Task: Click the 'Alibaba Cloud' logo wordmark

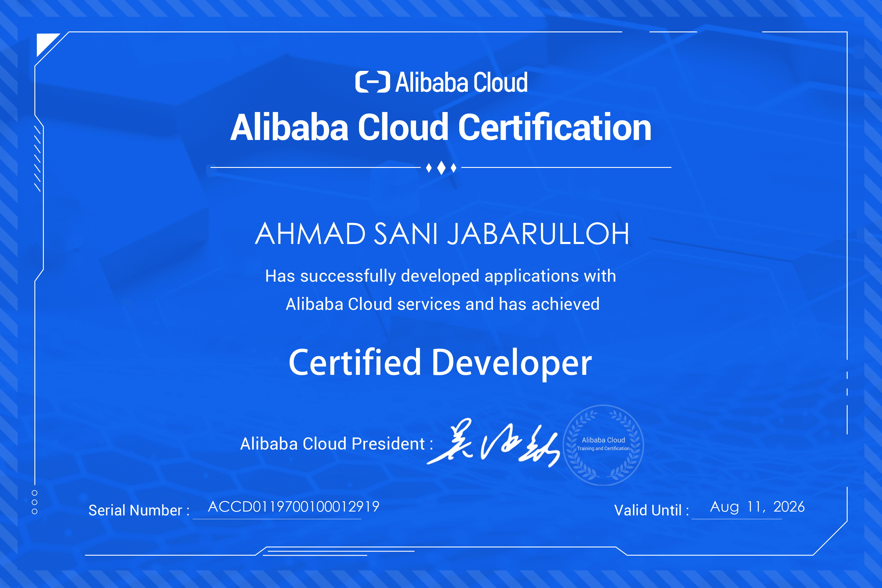Action: click(462, 82)
